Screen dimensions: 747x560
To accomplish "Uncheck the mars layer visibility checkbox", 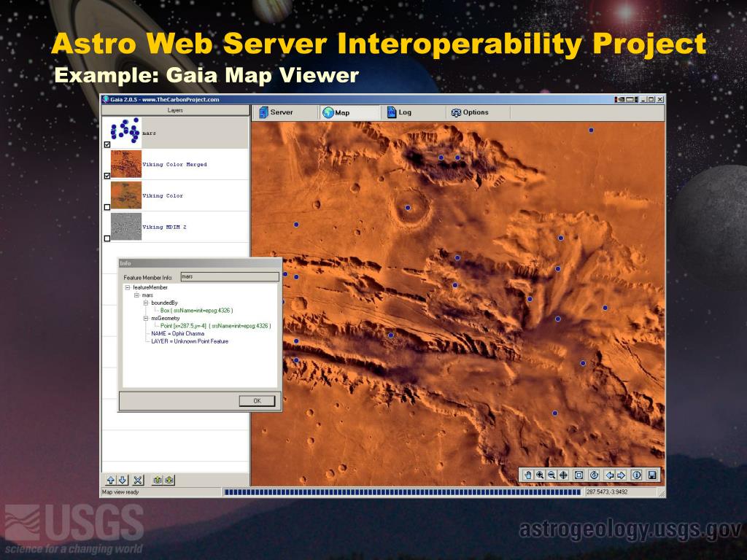I will point(107,144).
